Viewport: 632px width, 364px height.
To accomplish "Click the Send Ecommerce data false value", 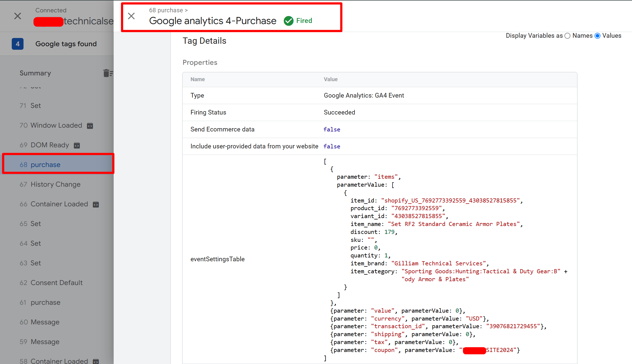I will coord(332,130).
